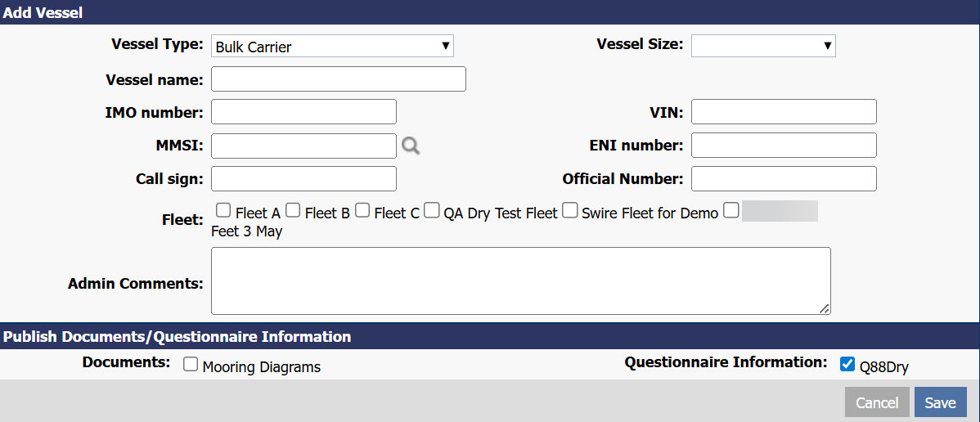Image resolution: width=980 pixels, height=422 pixels.
Task: Check Swire Fleet for Demo checkbox
Action: (570, 211)
